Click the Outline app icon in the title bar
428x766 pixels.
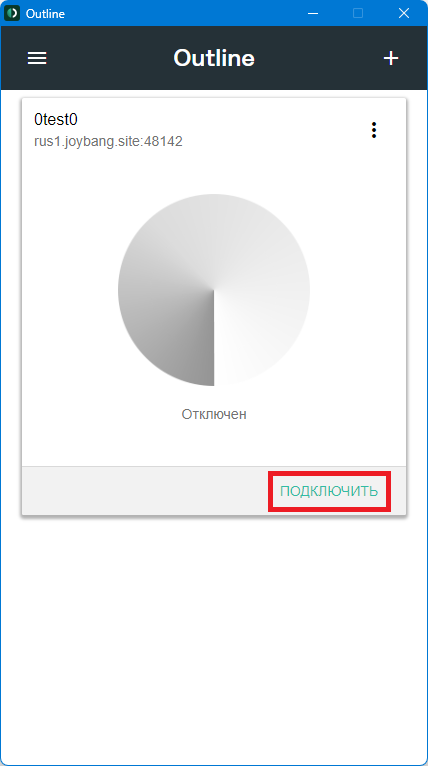pos(12,13)
